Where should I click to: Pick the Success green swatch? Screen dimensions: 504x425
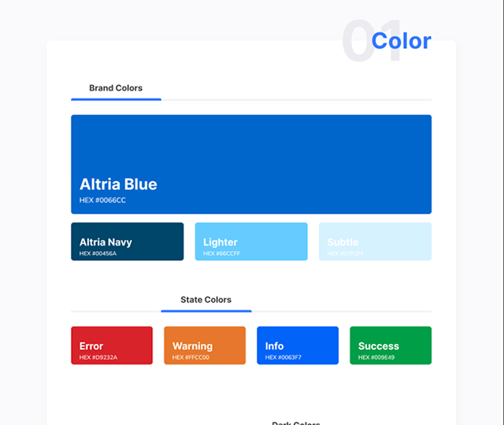click(391, 346)
